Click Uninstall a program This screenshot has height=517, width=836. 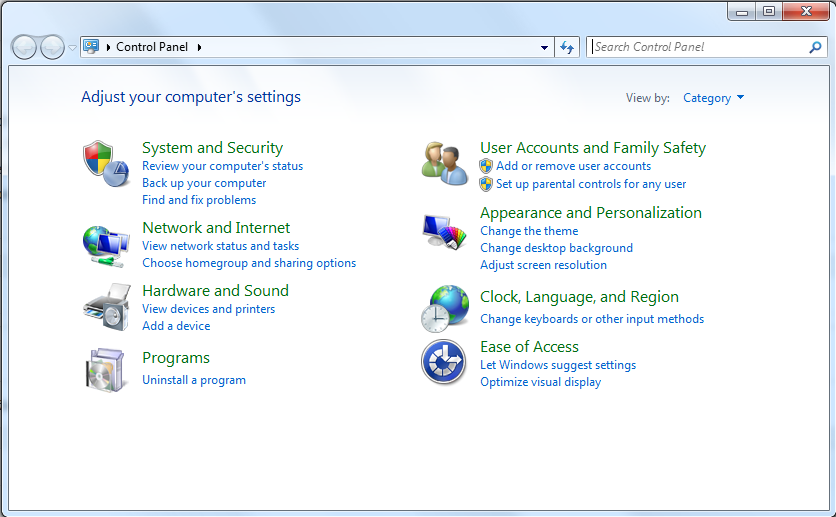point(194,380)
